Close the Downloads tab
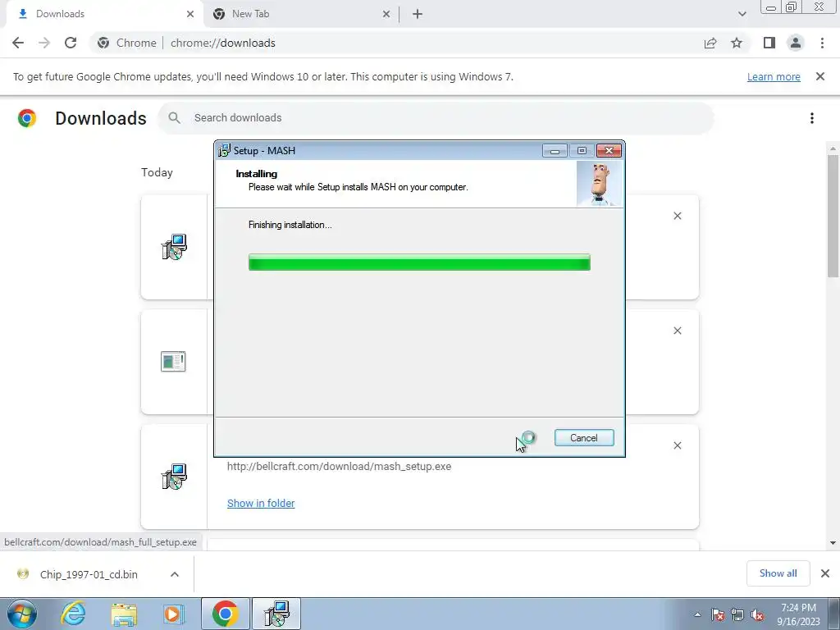The width and height of the screenshot is (840, 630). click(190, 14)
